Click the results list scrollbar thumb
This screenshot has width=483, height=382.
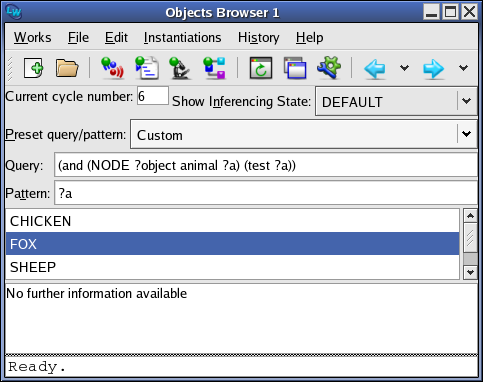click(x=470, y=238)
